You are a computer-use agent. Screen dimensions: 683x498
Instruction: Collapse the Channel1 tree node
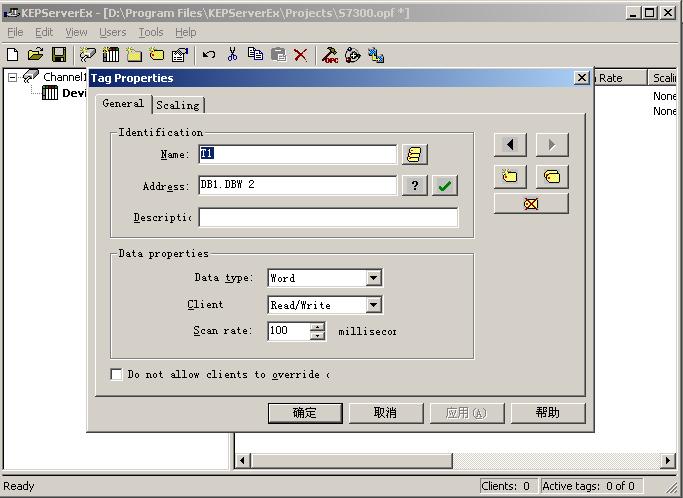click(x=13, y=78)
